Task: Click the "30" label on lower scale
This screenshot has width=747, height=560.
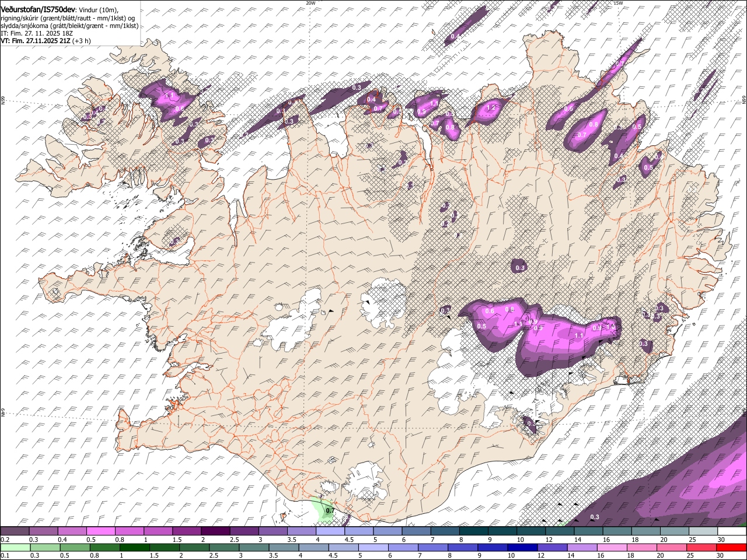Action: point(720,555)
